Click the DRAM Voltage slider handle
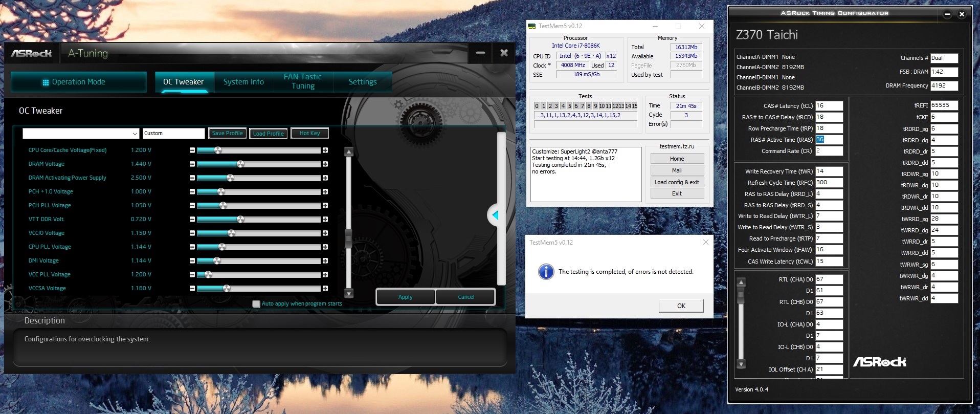The height and width of the screenshot is (414, 980). 240,164
